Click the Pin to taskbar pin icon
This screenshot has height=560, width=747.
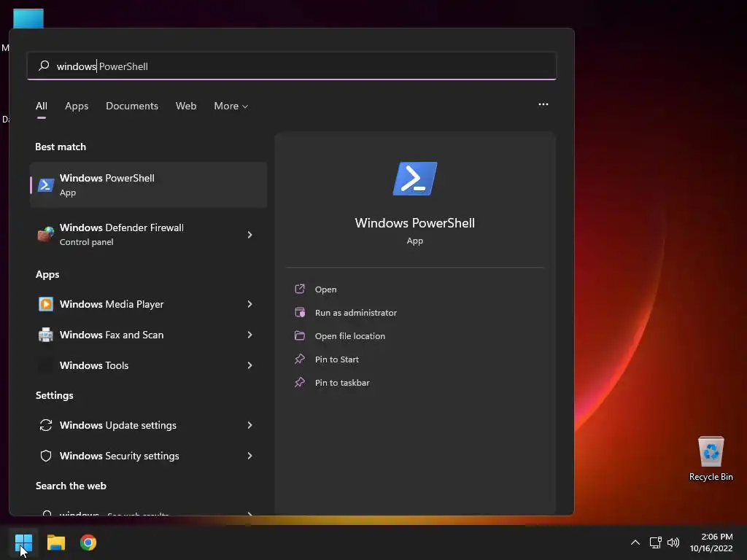point(300,382)
